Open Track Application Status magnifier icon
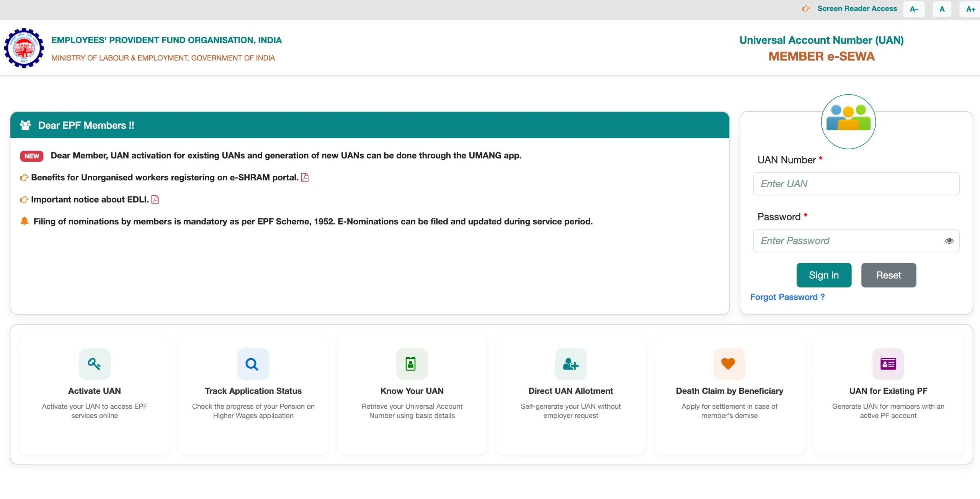The width and height of the screenshot is (980, 499). click(253, 364)
